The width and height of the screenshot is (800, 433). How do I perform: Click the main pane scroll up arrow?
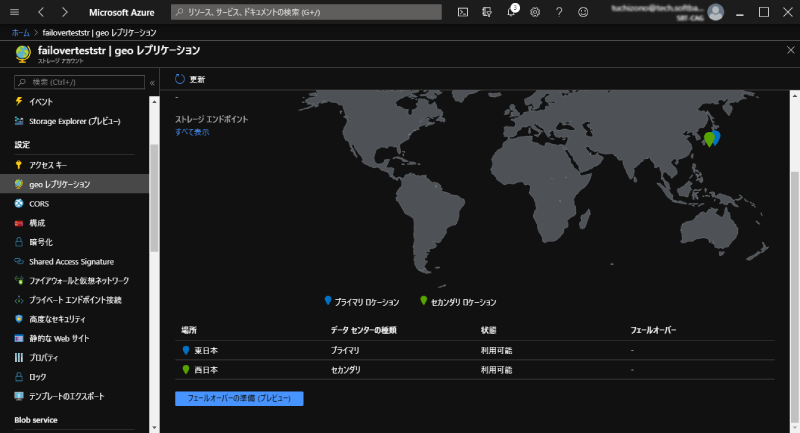[795, 95]
